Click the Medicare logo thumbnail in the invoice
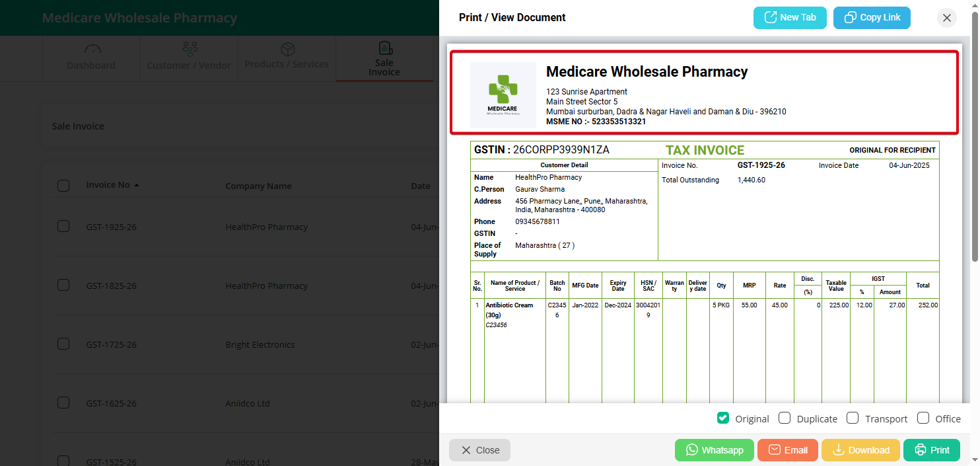 pos(503,95)
